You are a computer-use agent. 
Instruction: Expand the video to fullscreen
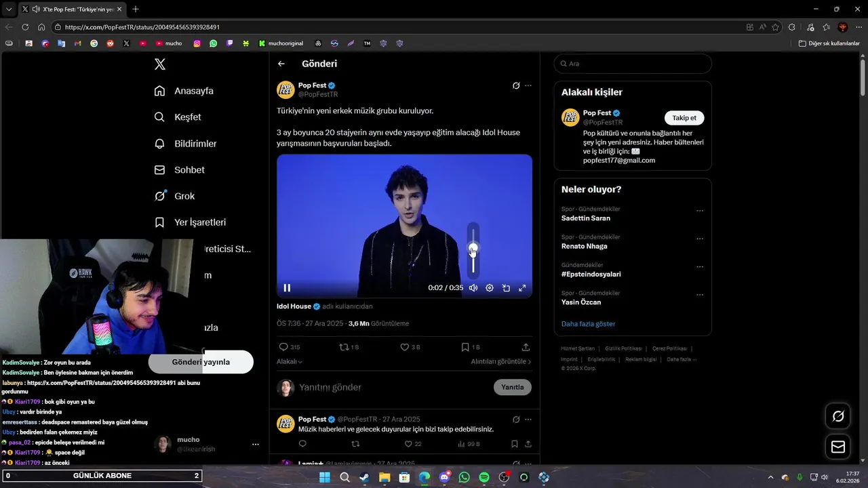[x=522, y=288]
